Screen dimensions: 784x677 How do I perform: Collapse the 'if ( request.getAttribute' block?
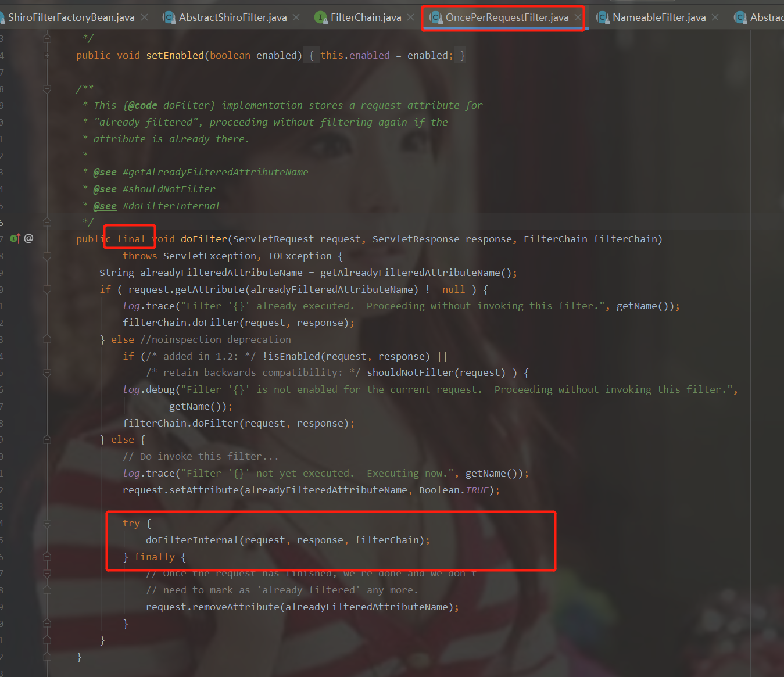click(x=47, y=289)
